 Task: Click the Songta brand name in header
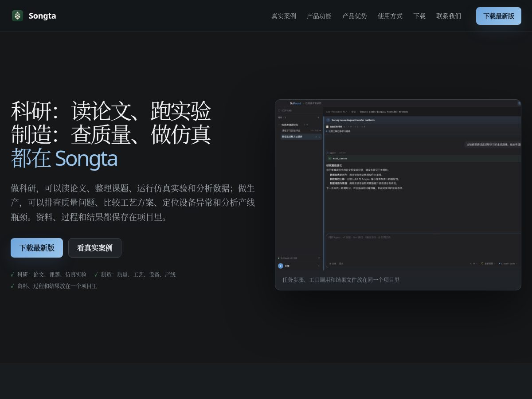pyautogui.click(x=42, y=16)
